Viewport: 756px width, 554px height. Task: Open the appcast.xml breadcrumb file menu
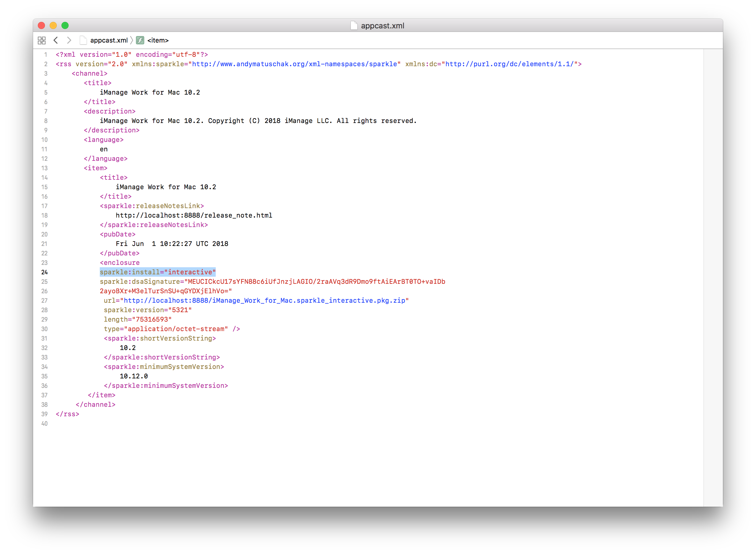coord(109,40)
